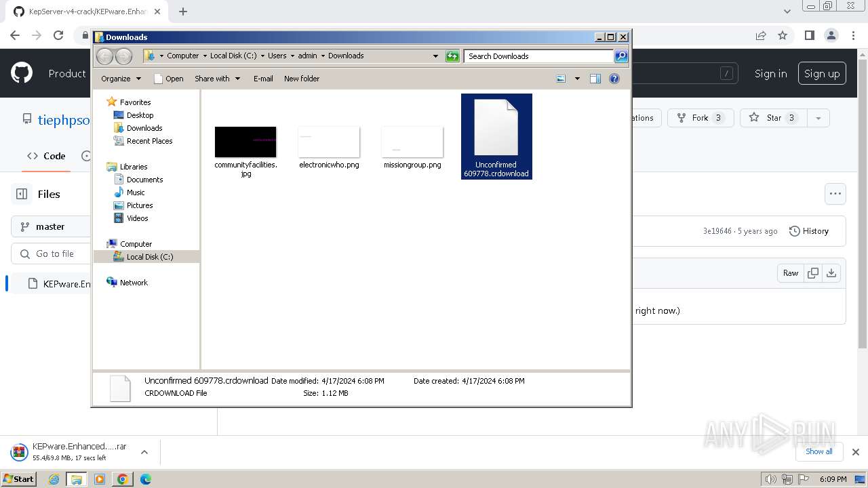Open master branch selector

tap(51, 226)
